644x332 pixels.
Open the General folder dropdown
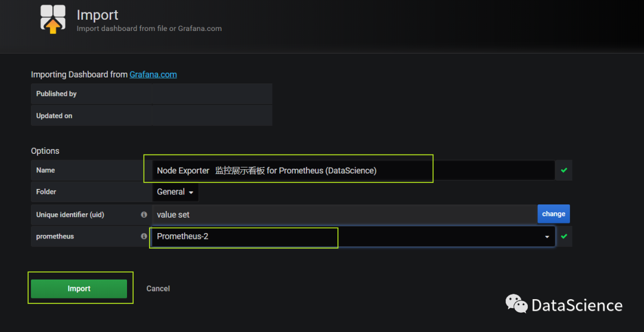(175, 192)
